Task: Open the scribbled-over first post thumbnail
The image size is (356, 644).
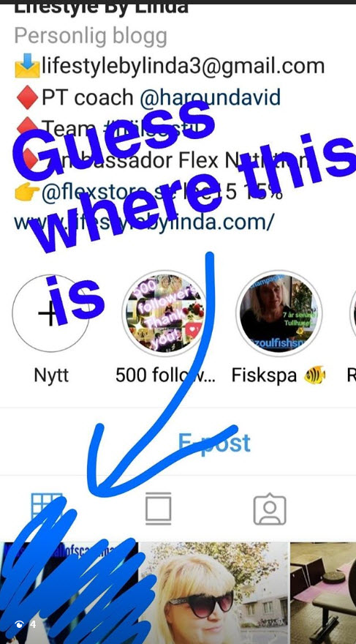Action: 69,593
